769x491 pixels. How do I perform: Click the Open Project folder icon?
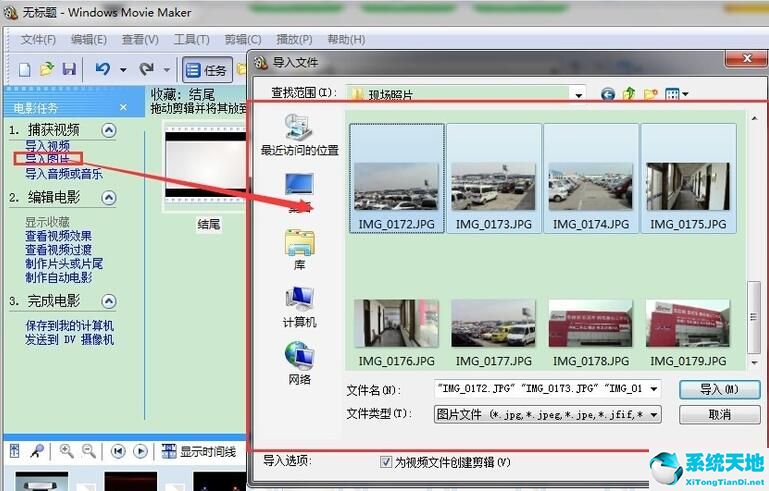tap(47, 69)
